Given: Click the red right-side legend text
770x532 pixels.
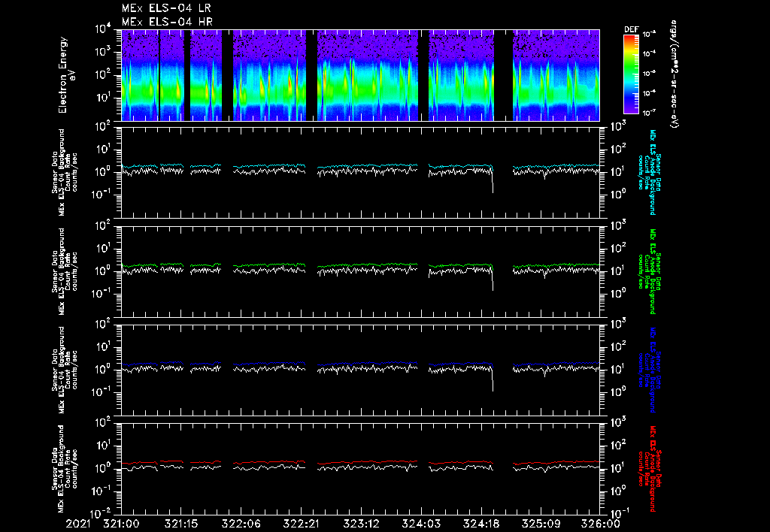Looking at the screenshot, I should coord(654,469).
